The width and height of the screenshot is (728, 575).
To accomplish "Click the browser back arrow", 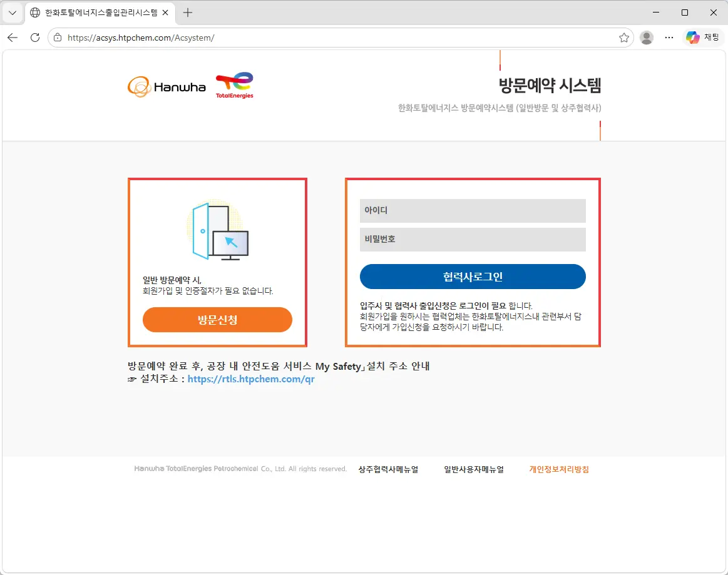I will click(13, 38).
